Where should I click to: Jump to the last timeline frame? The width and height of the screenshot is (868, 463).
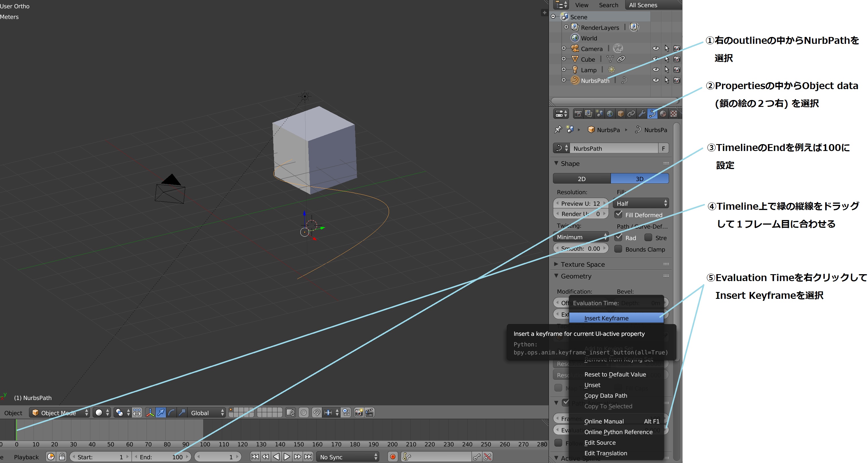(308, 457)
